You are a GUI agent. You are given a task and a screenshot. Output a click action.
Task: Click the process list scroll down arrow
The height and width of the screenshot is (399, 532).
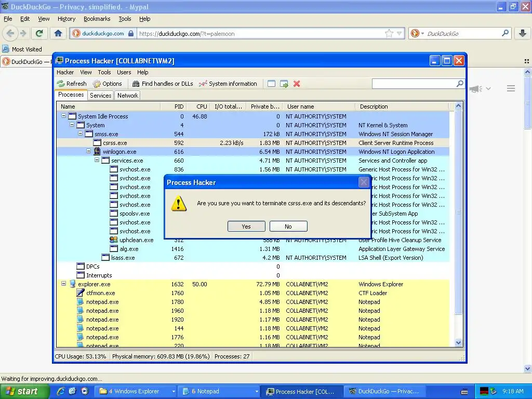(458, 343)
